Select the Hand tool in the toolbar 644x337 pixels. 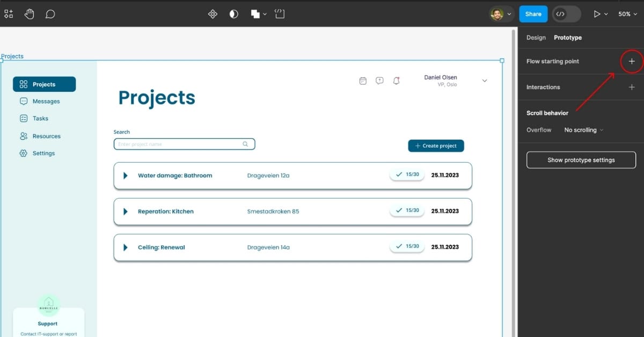click(x=29, y=13)
